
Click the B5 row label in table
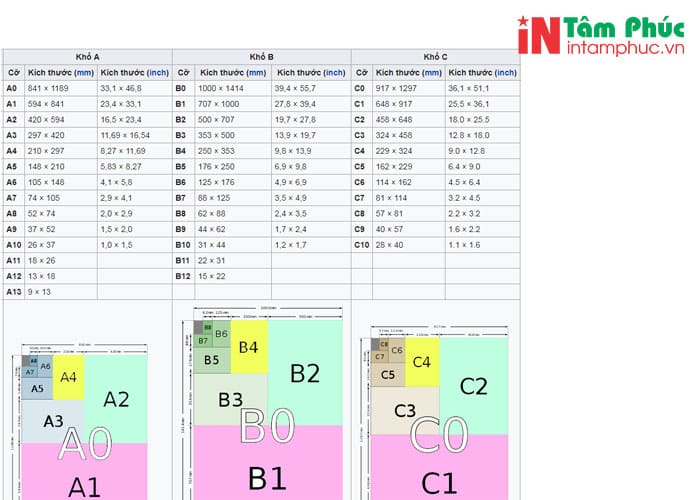tap(182, 165)
